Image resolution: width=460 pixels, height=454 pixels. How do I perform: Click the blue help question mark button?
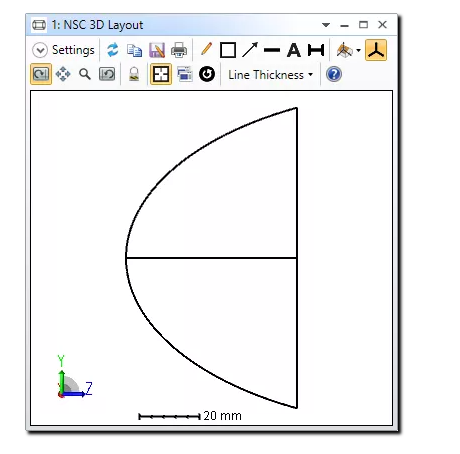334,74
